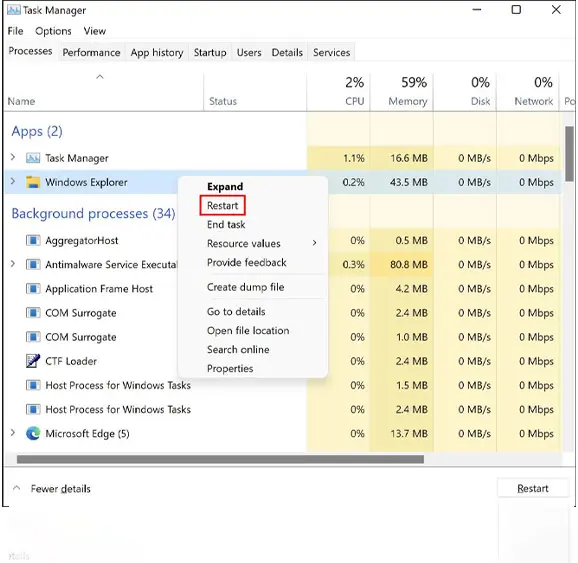The height and width of the screenshot is (563, 578).
Task: Click the Fewer details link
Action: (x=60, y=489)
